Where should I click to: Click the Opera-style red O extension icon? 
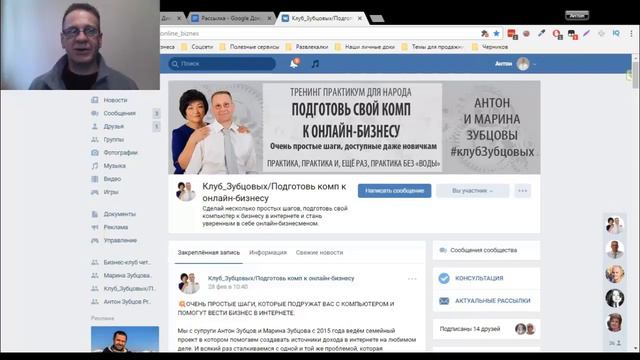coord(557,34)
